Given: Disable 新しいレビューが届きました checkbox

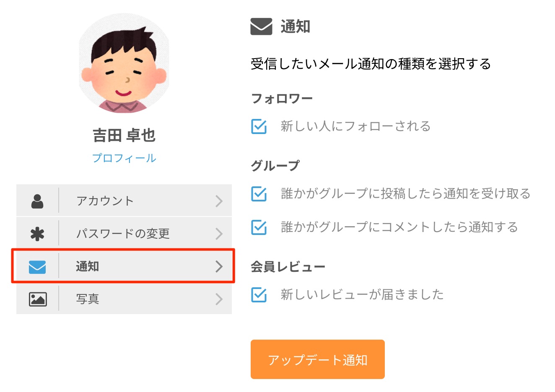Looking at the screenshot, I should pyautogui.click(x=259, y=295).
